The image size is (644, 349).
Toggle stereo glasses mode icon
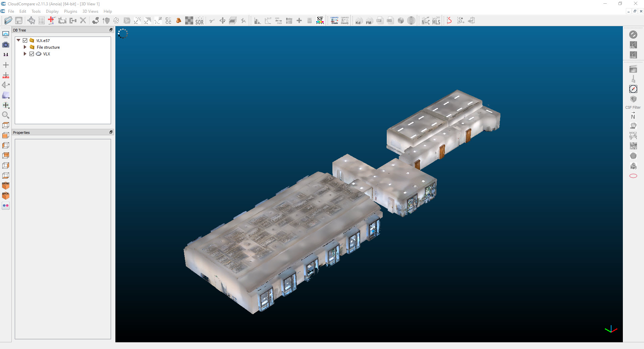tap(6, 206)
